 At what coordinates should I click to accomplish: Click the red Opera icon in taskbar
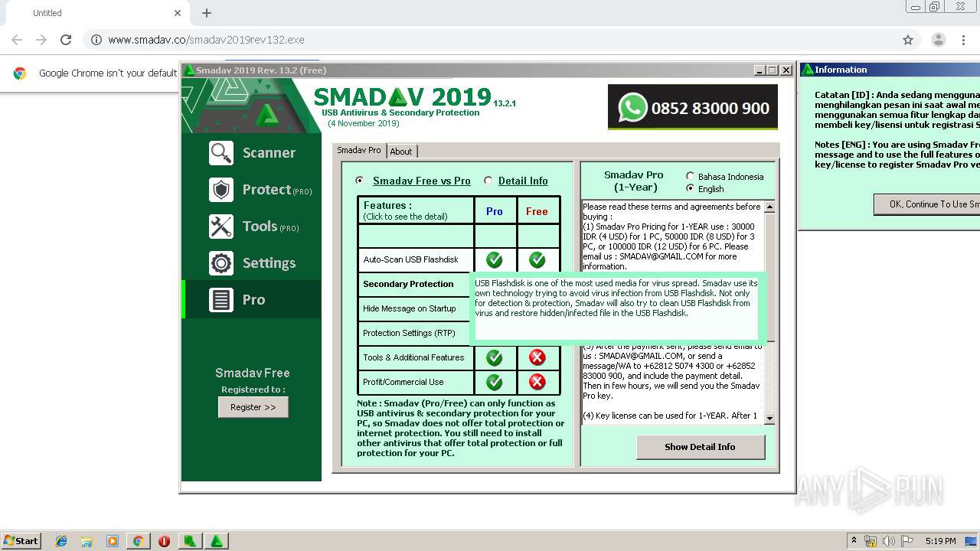(x=164, y=541)
